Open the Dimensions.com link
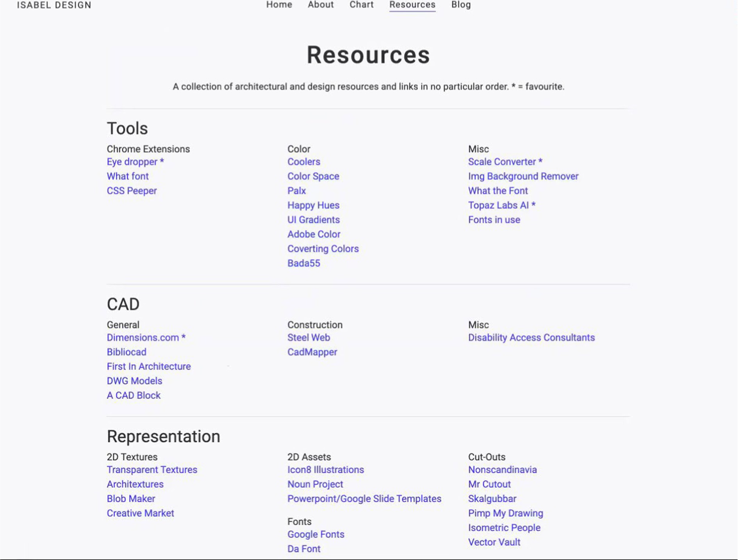The image size is (738, 560). point(146,337)
